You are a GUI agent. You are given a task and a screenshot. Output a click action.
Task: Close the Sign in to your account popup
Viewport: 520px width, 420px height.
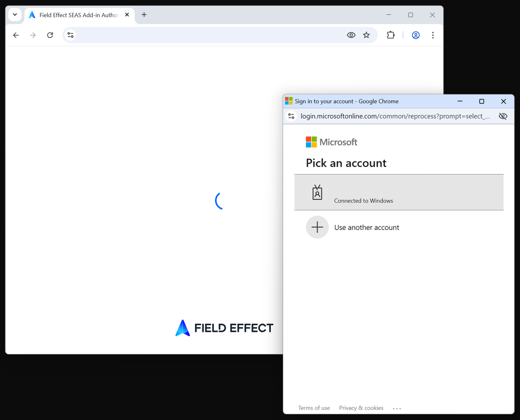pyautogui.click(x=503, y=101)
